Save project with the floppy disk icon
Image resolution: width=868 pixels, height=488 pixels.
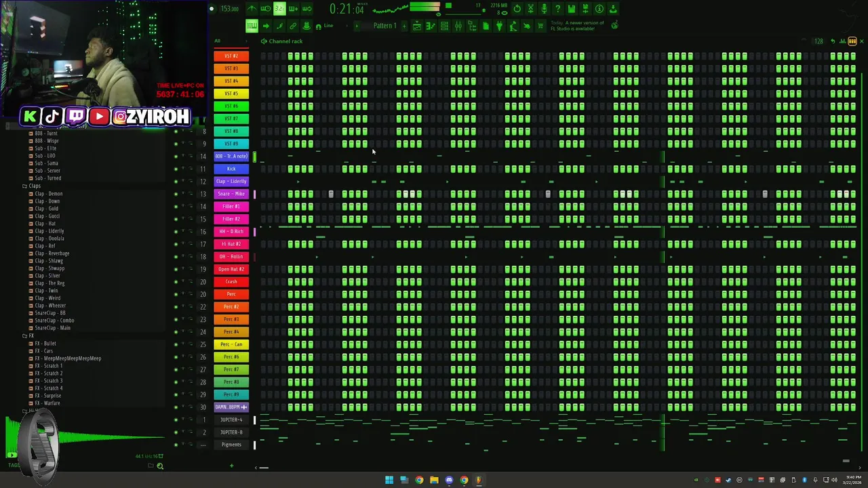click(x=571, y=9)
